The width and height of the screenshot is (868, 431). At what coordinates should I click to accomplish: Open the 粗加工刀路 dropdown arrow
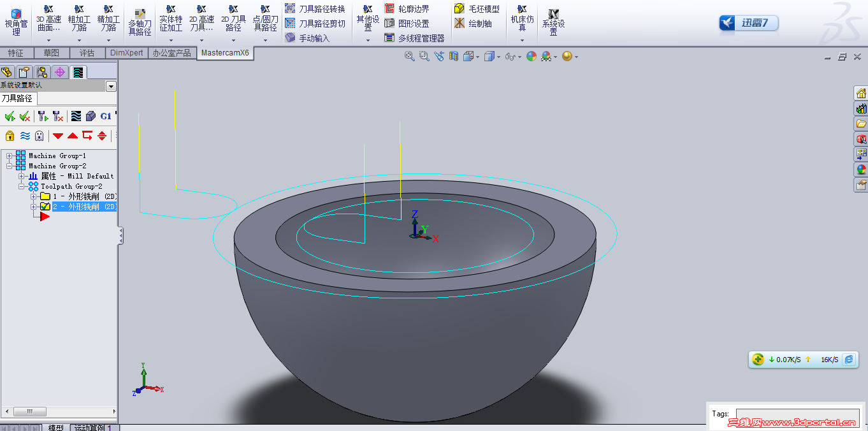tap(78, 40)
